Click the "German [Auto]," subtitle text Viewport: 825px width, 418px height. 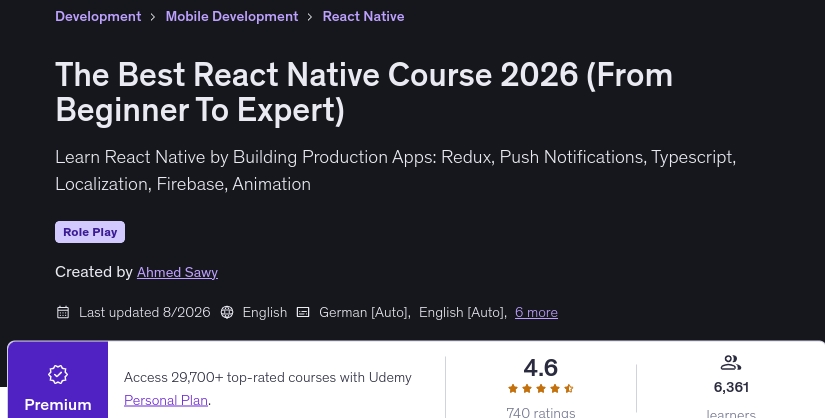365,312
